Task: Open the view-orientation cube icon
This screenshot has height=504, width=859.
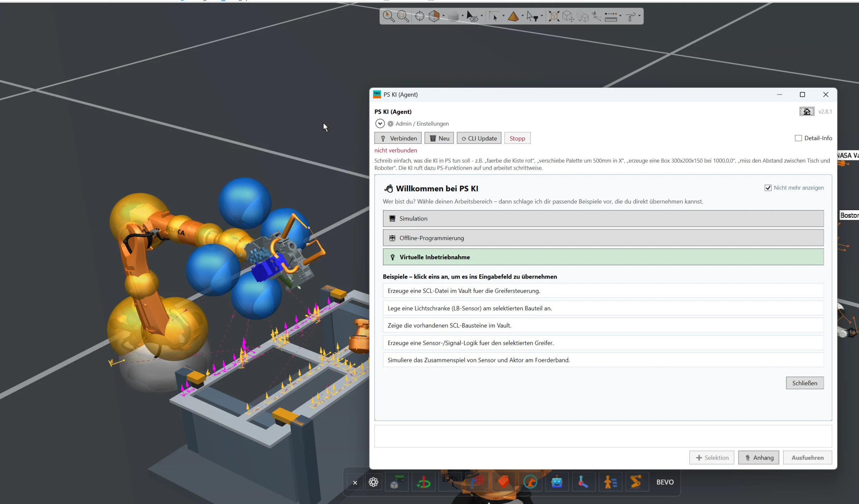Action: click(434, 16)
